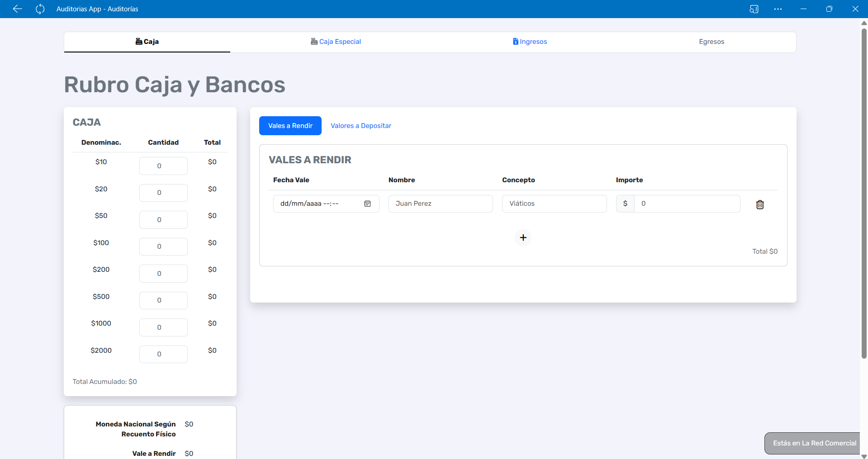This screenshot has width=868, height=459.
Task: Go to the Egresos tab
Action: (x=711, y=42)
